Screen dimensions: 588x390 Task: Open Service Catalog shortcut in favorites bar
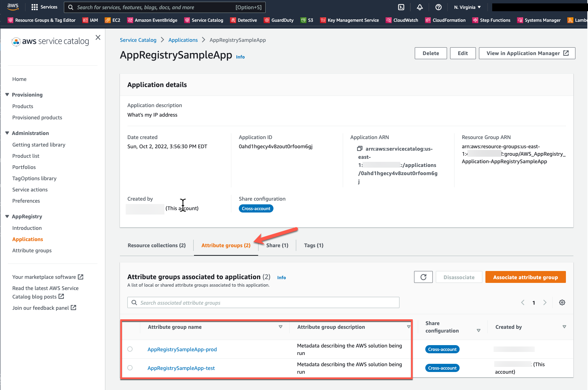click(204, 20)
